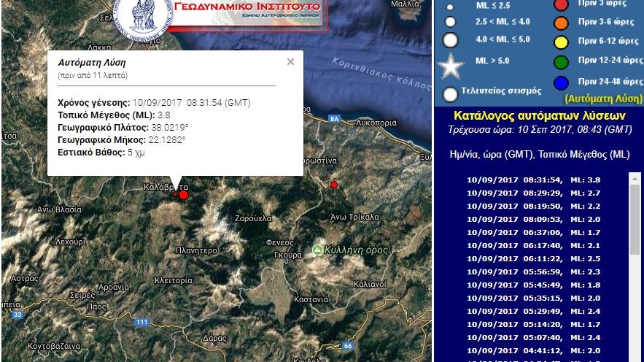Screen dimensions: 644x362
Task: Select catalog entry 05:29:49 ML: 2.4
Action: pos(533,312)
